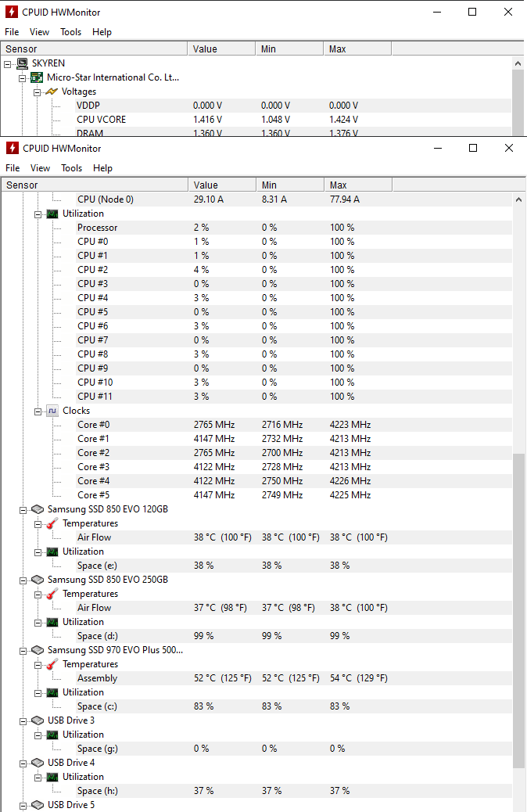Click the Voltages lightning icon
Screen dimensions: 527x812
click(52, 92)
